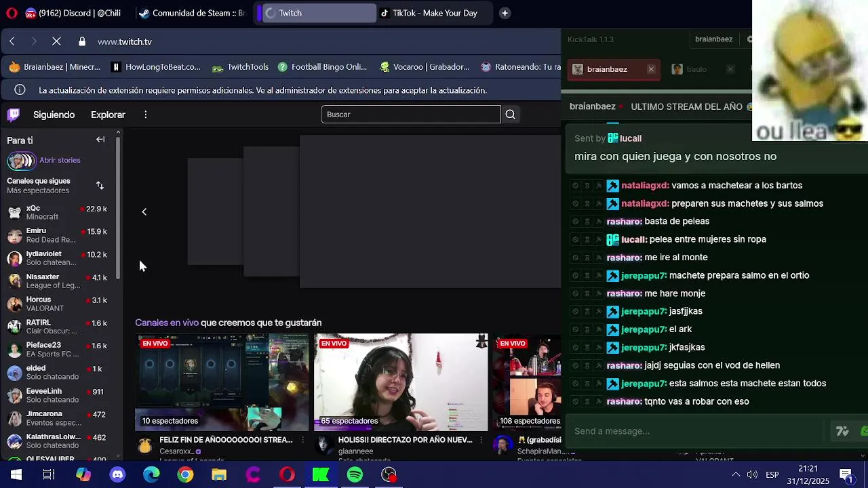The height and width of the screenshot is (488, 868).
Task: Open Spotify from the taskbar
Action: click(355, 475)
